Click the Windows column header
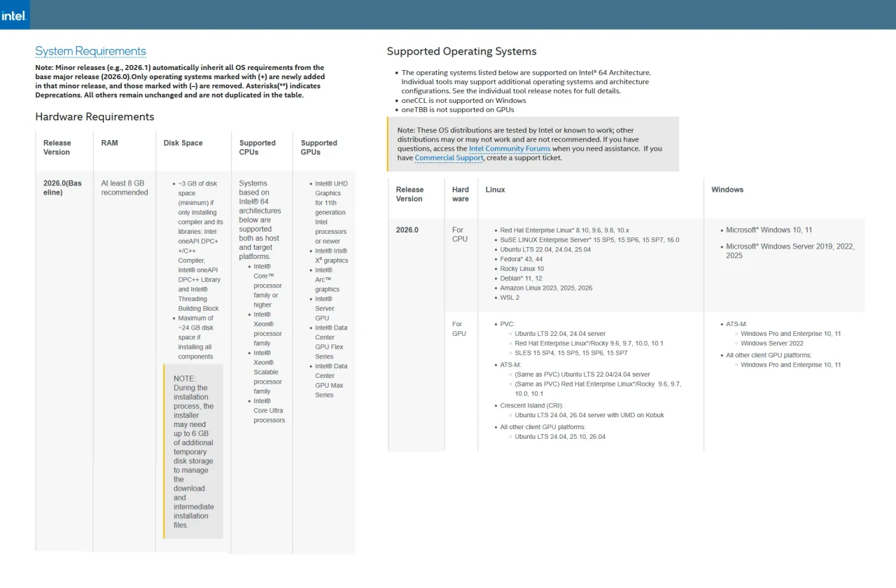 pos(727,190)
